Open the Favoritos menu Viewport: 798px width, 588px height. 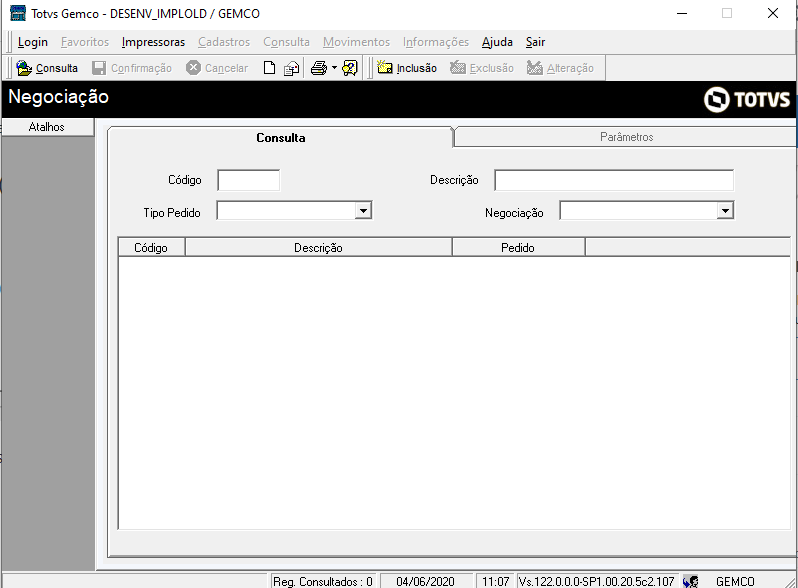pos(85,42)
